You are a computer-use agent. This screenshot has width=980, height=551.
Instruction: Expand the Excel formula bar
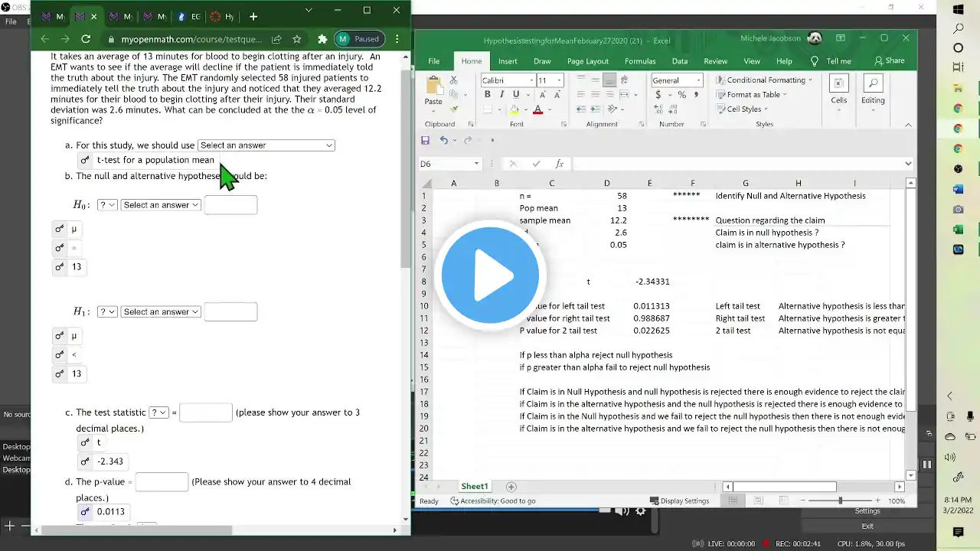click(x=909, y=164)
